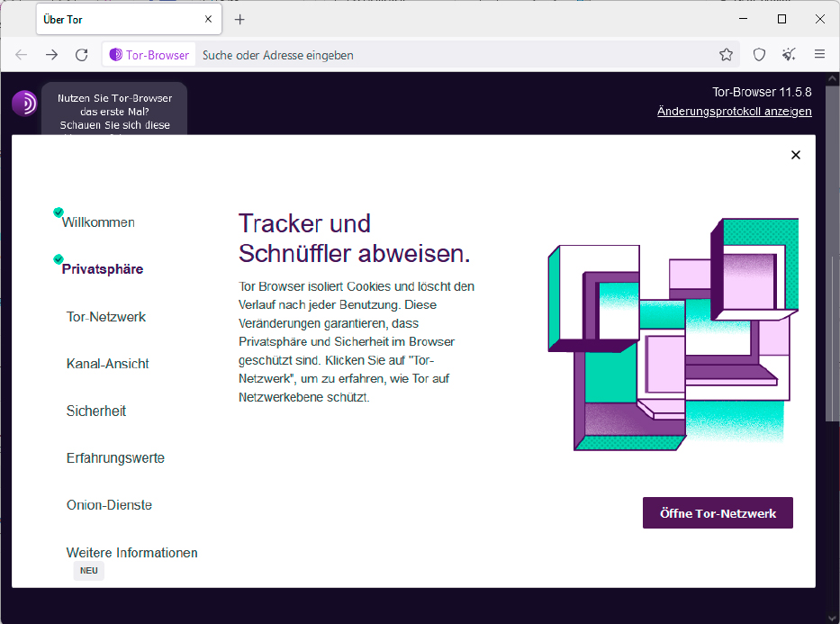Select the Über Tor tab

129,20
